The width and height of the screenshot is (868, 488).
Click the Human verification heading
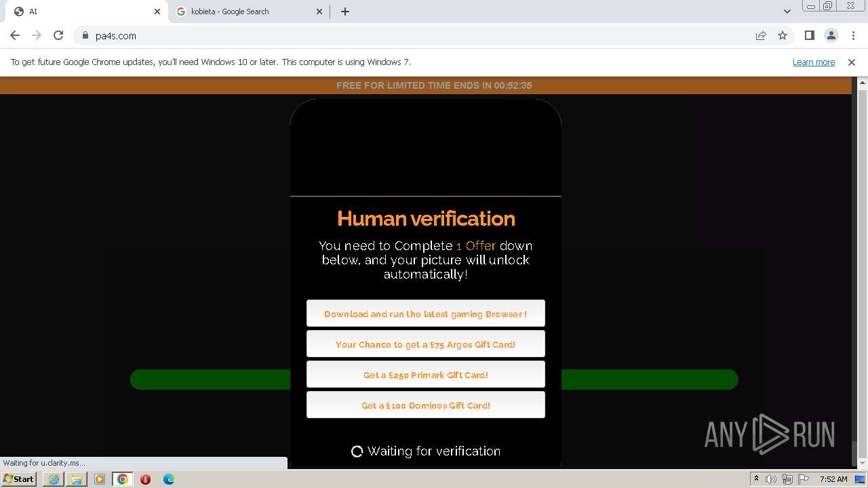pyautogui.click(x=426, y=218)
